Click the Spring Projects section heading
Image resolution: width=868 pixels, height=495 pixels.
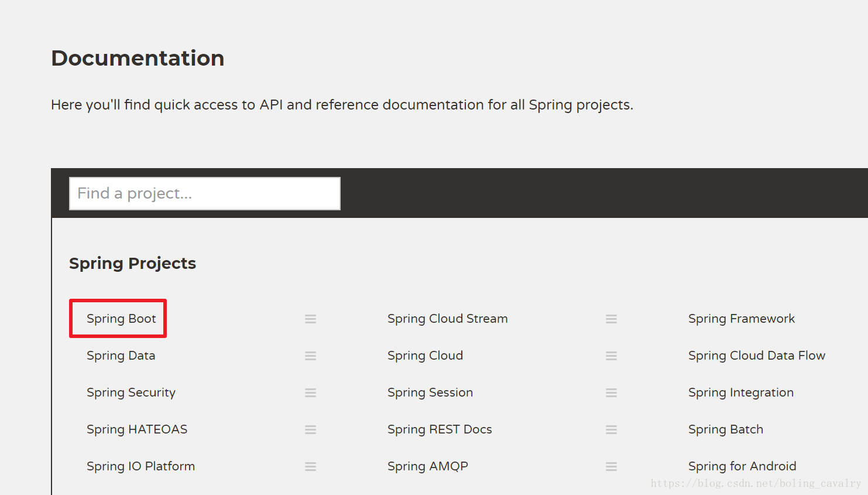pyautogui.click(x=132, y=264)
